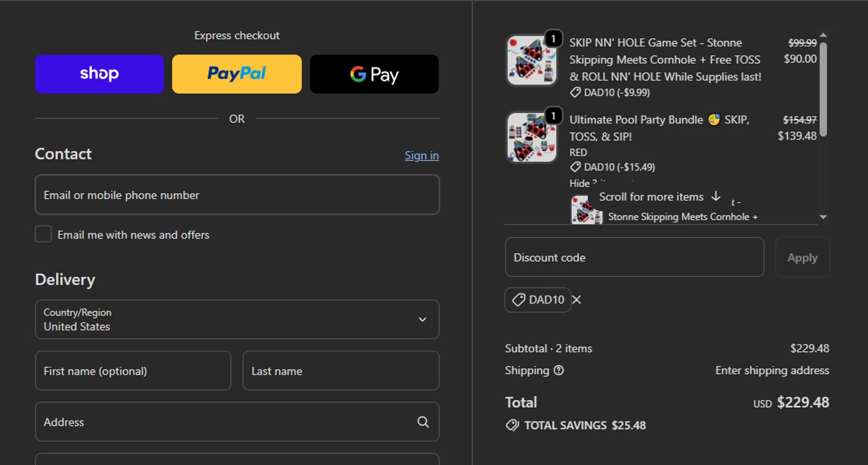868x465 pixels.
Task: Open the Country/Region dropdown
Action: (237, 320)
